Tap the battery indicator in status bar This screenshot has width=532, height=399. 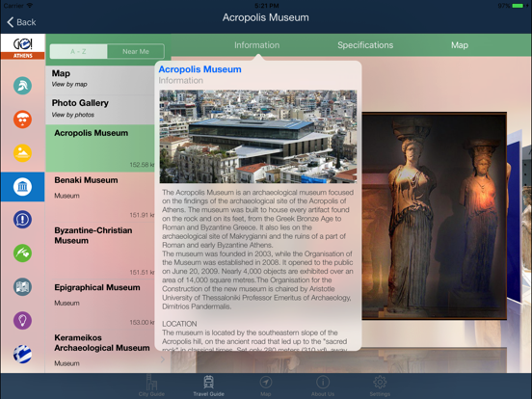pos(519,6)
